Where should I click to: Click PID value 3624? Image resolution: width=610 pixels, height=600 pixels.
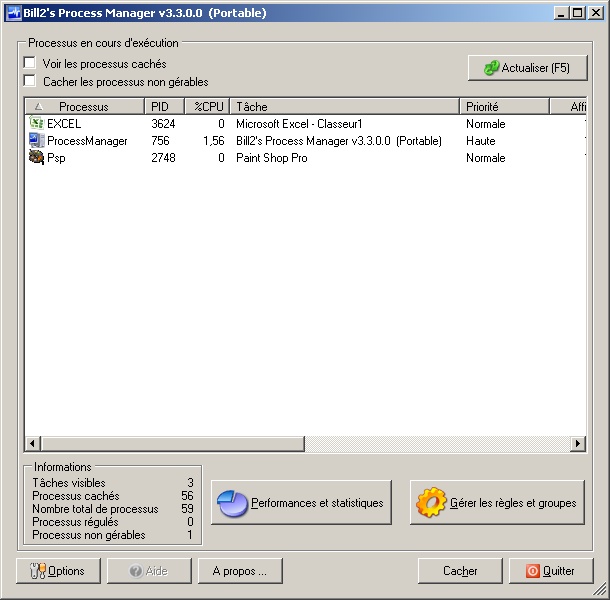tap(163, 124)
